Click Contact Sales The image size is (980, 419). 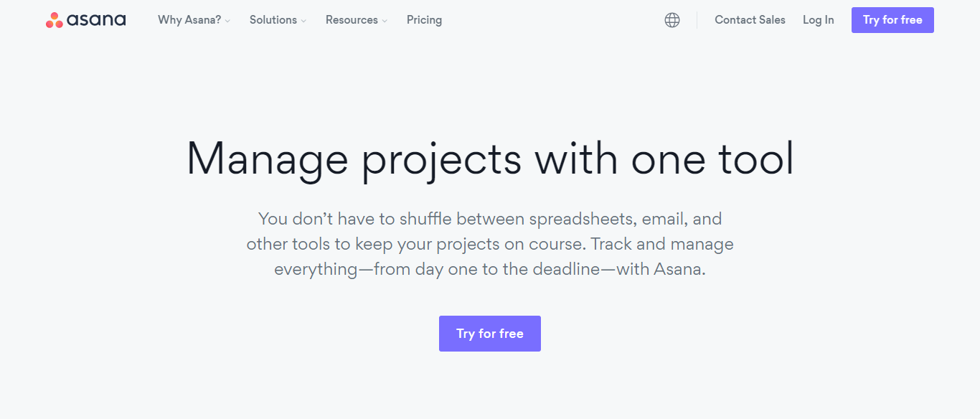[x=750, y=19]
